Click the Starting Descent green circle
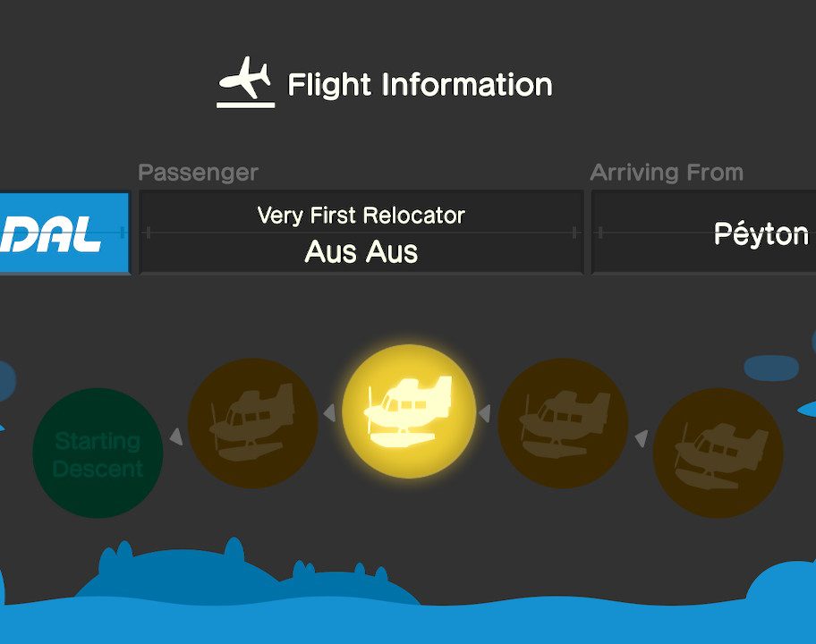This screenshot has width=816, height=644. click(x=98, y=453)
